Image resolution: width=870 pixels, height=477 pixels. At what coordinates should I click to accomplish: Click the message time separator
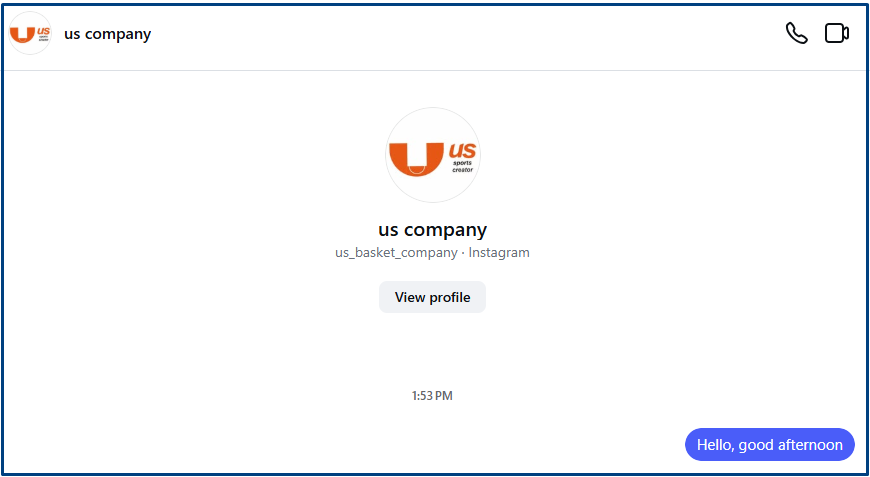[x=432, y=396]
